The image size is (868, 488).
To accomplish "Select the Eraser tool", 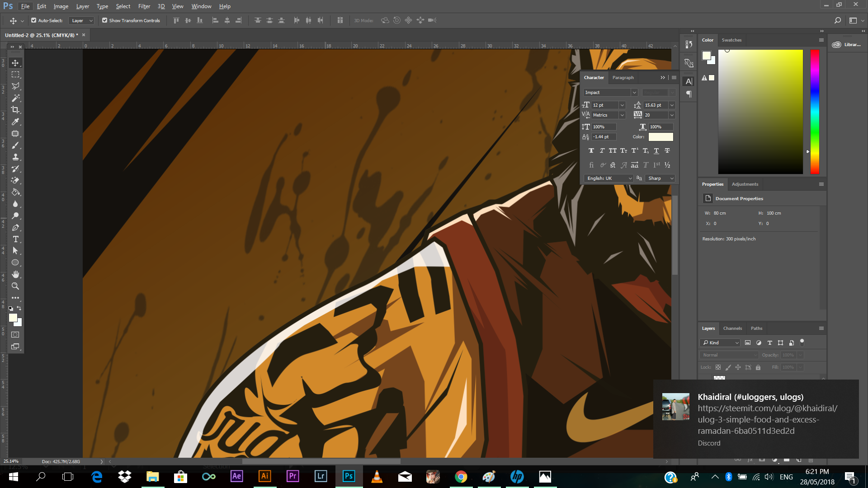I will [15, 180].
